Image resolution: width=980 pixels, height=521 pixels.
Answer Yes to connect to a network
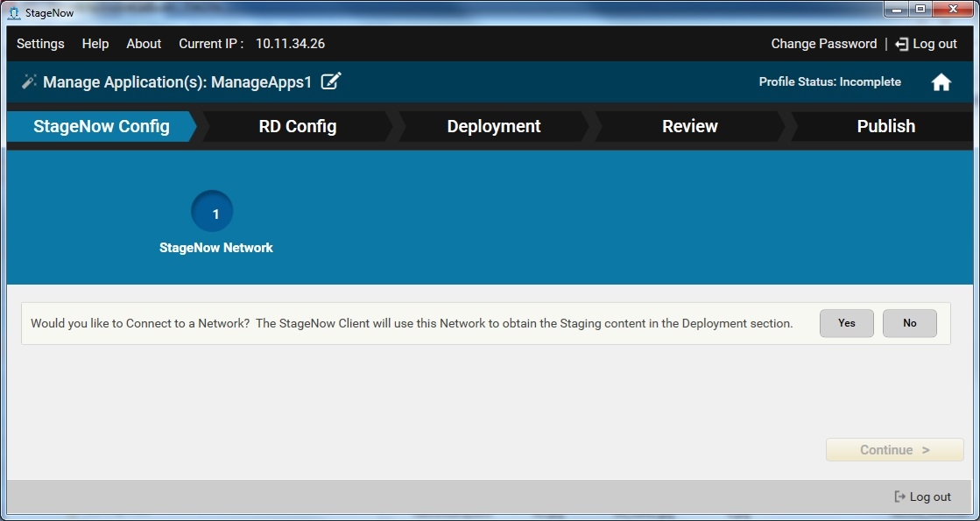pyautogui.click(x=846, y=323)
